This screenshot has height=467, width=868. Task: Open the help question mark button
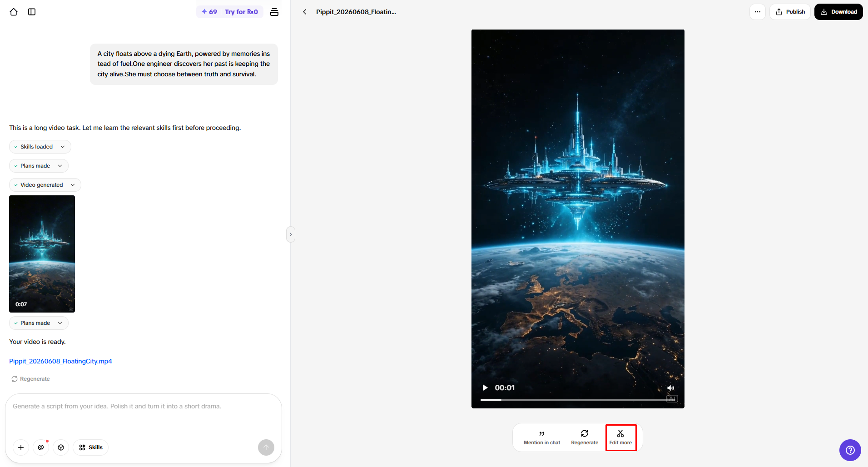tap(850, 450)
